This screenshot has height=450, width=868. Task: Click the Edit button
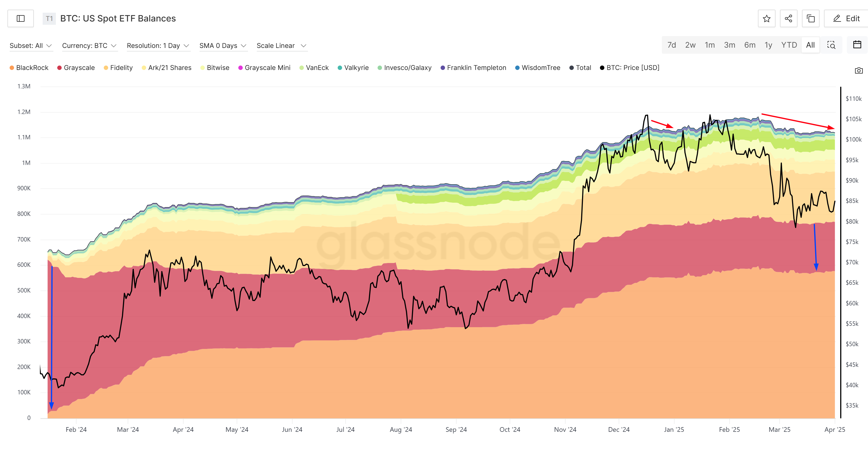click(x=846, y=18)
